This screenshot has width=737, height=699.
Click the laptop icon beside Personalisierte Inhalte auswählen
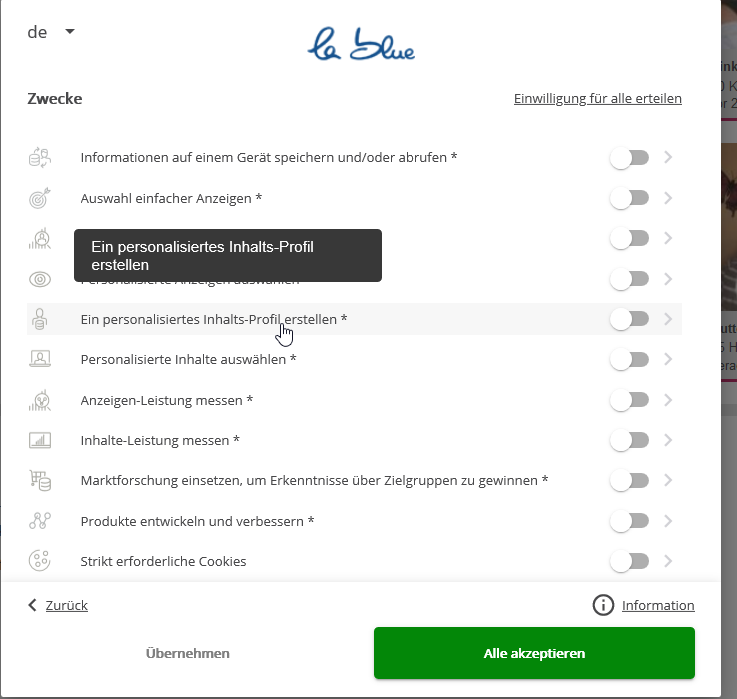[39, 359]
